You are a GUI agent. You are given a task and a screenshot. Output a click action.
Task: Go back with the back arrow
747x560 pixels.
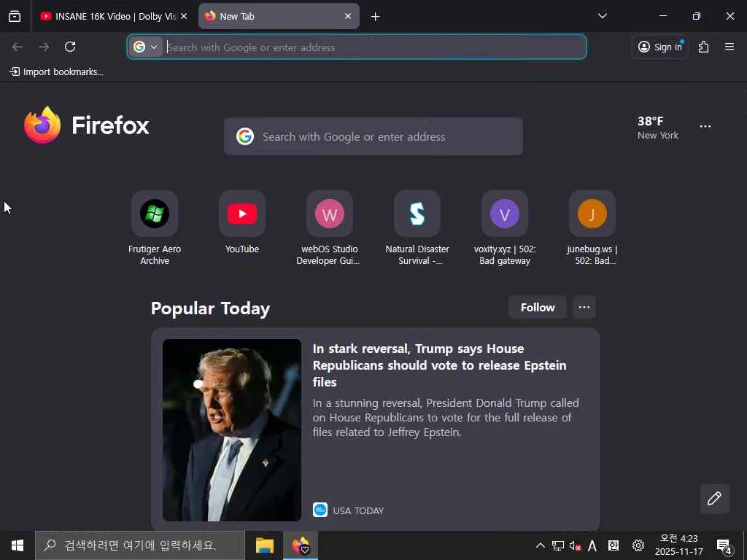[18, 47]
